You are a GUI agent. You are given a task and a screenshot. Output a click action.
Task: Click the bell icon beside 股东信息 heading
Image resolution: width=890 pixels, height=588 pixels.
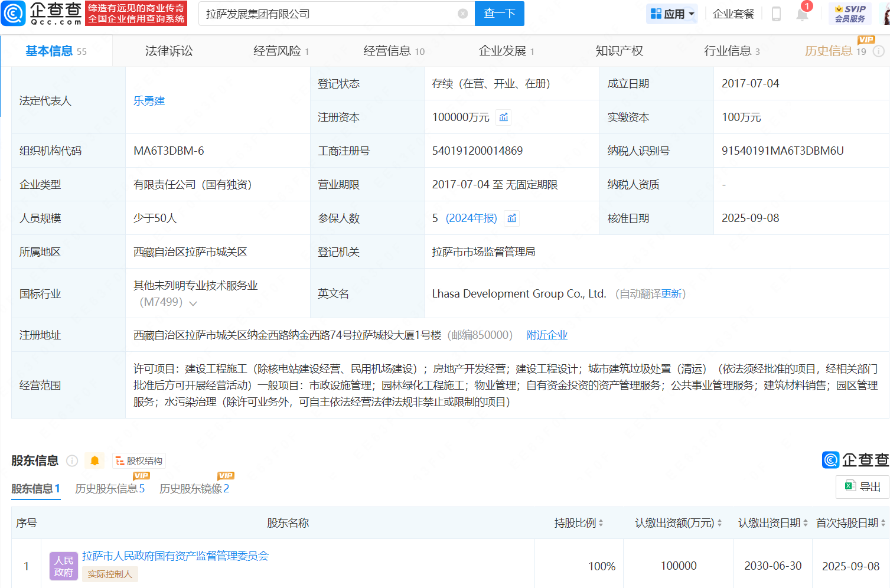pos(94,460)
